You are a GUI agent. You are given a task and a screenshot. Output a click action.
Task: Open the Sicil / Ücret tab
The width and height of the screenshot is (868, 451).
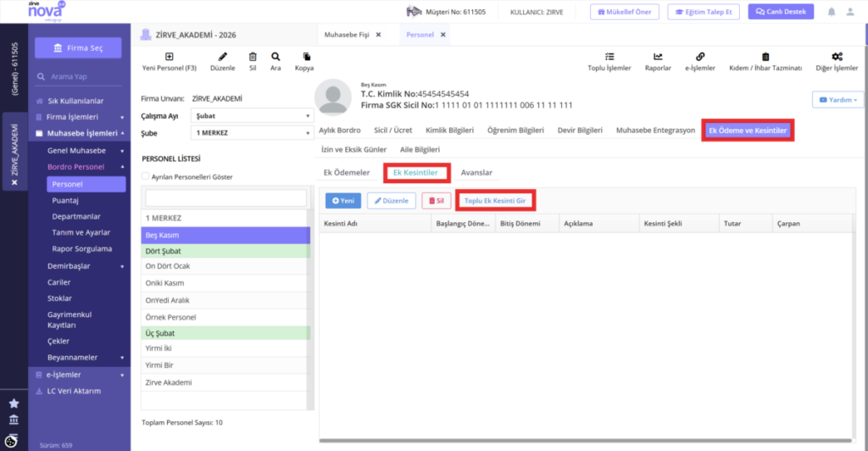[393, 131]
